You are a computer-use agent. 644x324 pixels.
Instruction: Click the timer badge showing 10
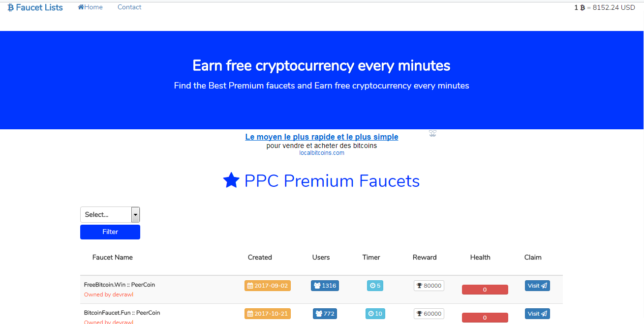[x=375, y=314]
